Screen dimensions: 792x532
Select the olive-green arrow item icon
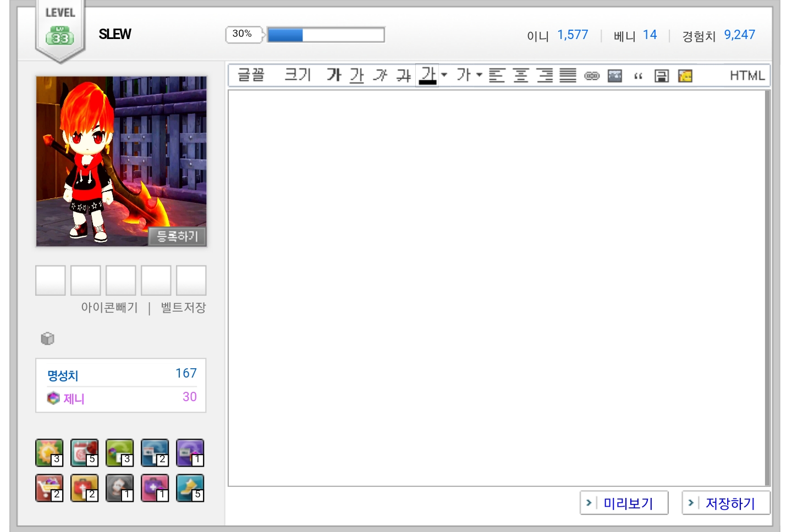tap(120, 453)
